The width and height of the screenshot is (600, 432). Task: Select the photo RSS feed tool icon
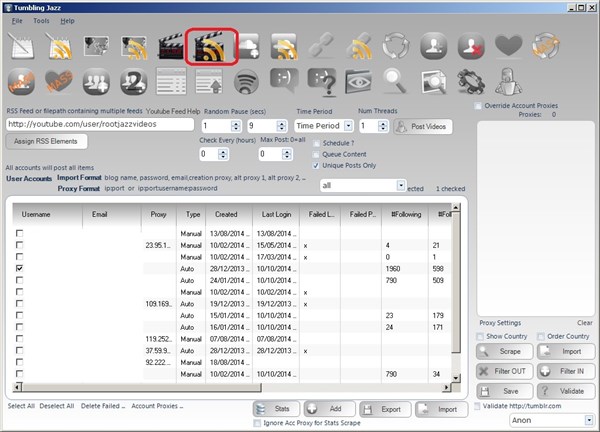point(134,47)
